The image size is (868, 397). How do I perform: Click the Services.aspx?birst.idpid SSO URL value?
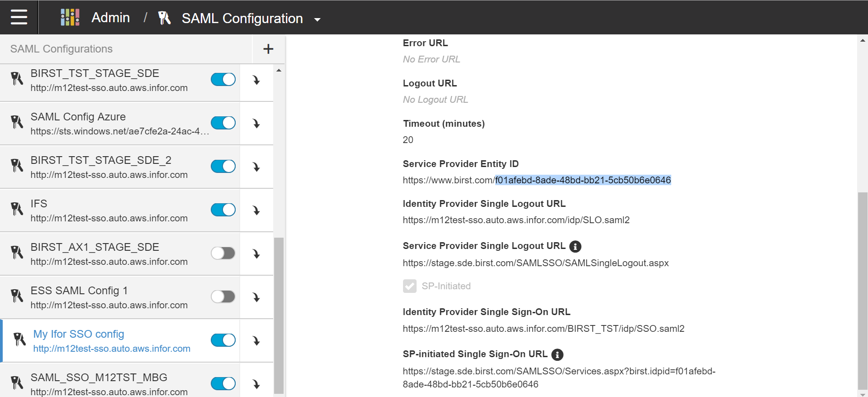point(559,378)
